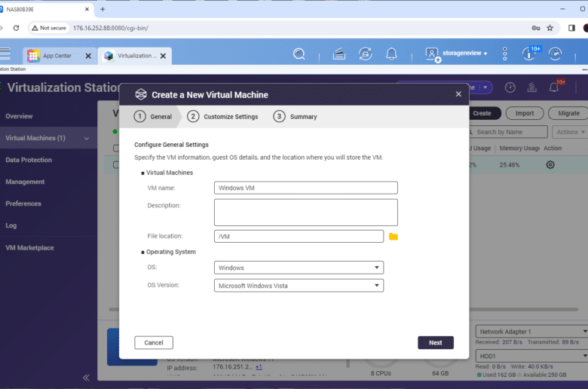Click the Not secure site warning chip

click(x=49, y=28)
